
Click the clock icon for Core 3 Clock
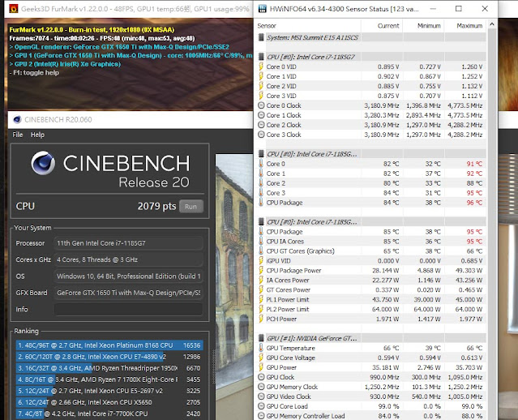pyautogui.click(x=261, y=135)
